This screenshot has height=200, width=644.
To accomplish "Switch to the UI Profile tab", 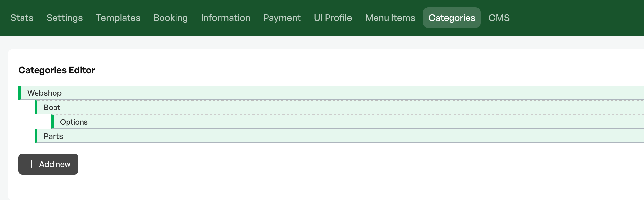I will [x=333, y=18].
